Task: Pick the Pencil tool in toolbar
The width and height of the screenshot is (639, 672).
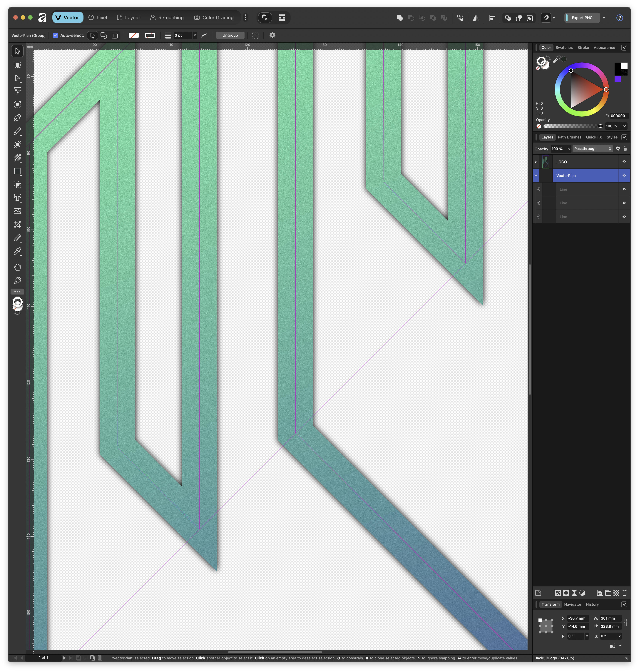Action: (x=17, y=131)
